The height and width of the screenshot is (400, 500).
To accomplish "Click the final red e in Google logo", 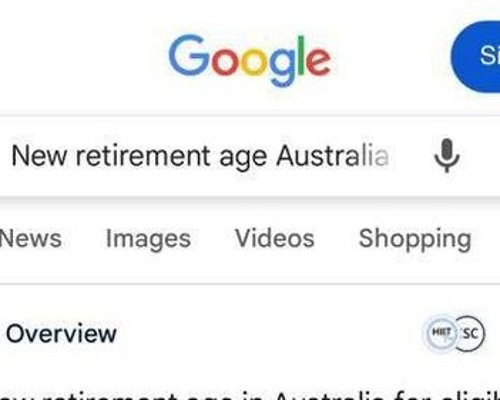I will coord(319,62).
